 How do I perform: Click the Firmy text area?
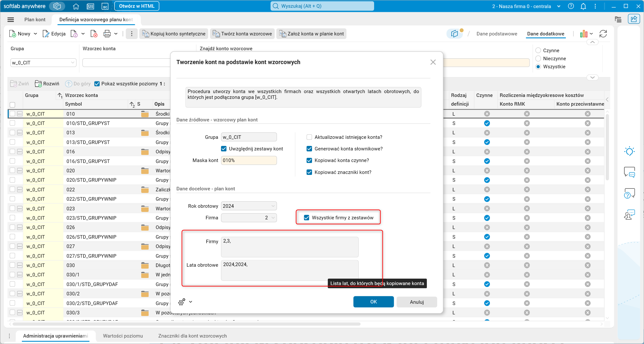coord(290,247)
